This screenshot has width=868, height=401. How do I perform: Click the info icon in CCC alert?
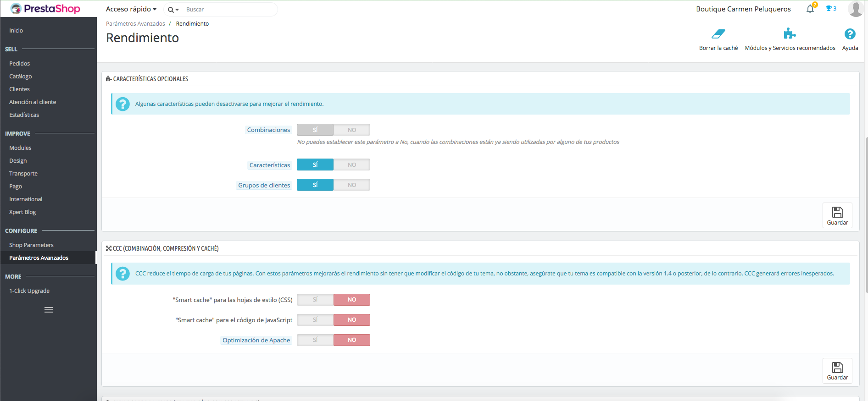click(122, 274)
